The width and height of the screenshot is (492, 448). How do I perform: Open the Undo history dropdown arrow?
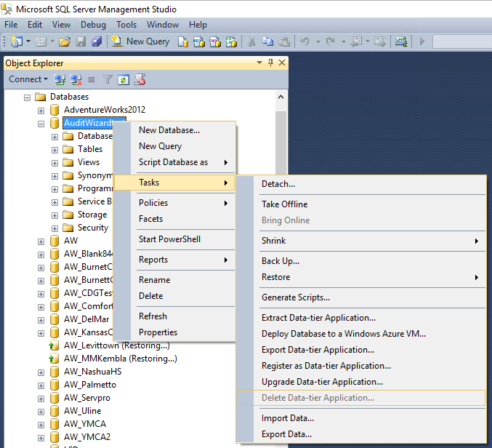coord(318,41)
